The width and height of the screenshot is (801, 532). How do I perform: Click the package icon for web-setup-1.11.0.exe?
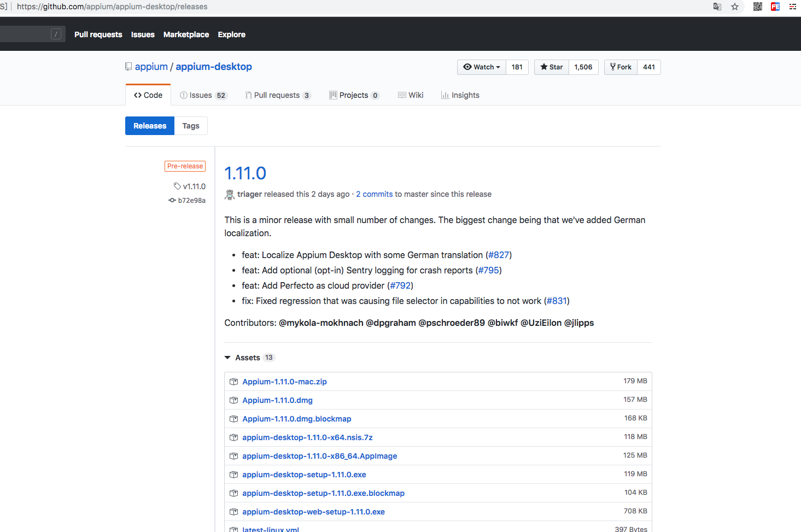pyautogui.click(x=233, y=512)
